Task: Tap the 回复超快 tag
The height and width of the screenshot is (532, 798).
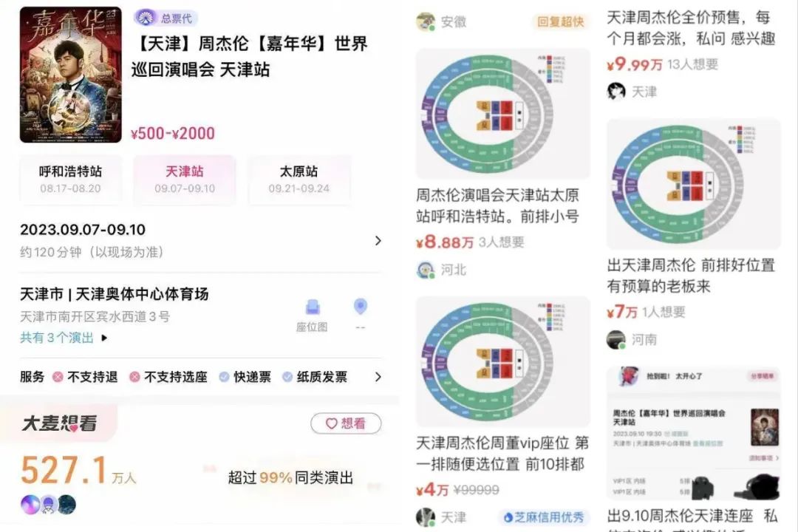Action: point(560,22)
